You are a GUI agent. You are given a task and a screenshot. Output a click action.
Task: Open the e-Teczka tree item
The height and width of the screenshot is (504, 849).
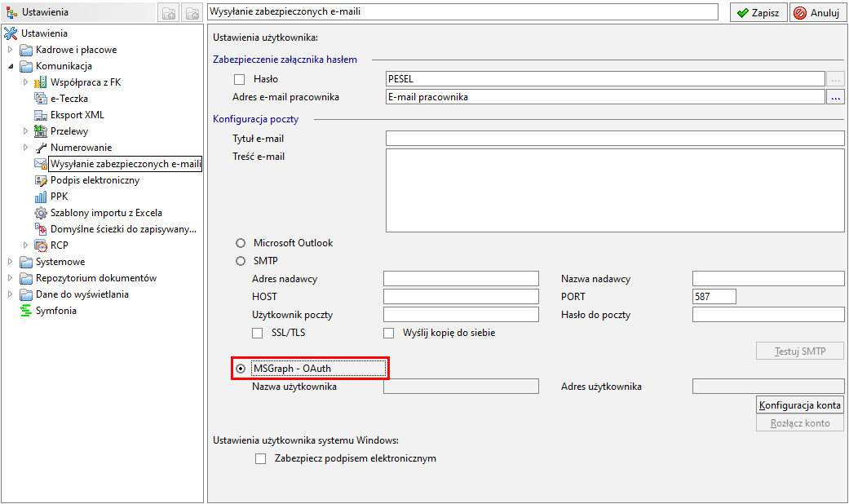coord(69,99)
